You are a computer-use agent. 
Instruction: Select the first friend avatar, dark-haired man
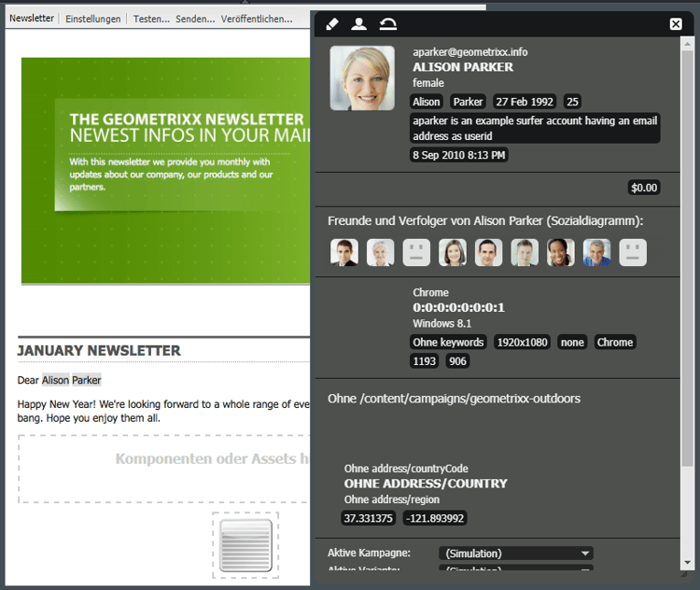tap(344, 252)
